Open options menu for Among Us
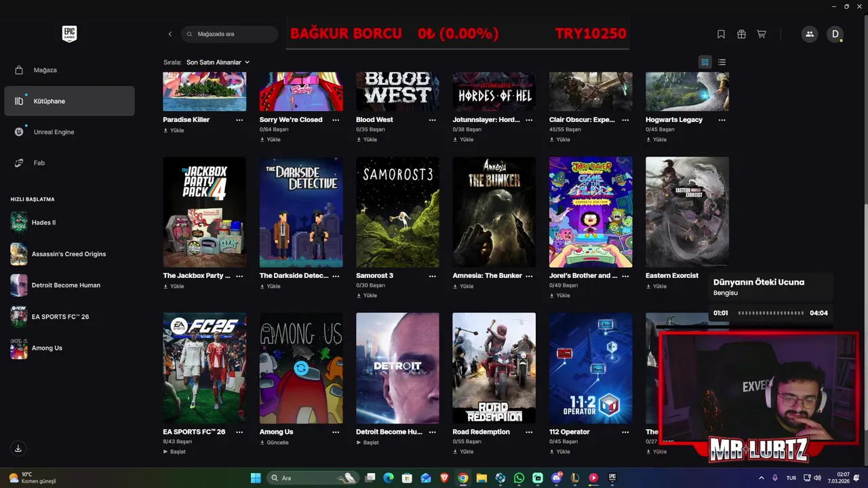 [336, 432]
